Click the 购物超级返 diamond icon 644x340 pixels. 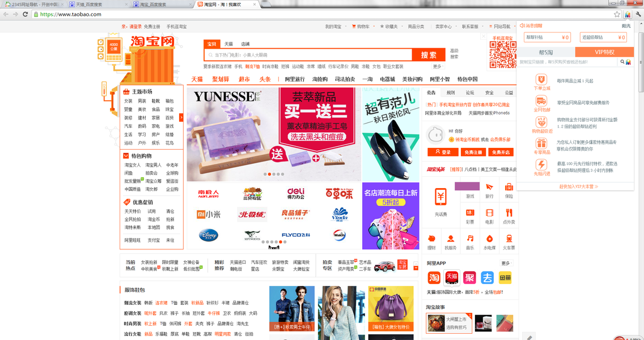click(541, 122)
